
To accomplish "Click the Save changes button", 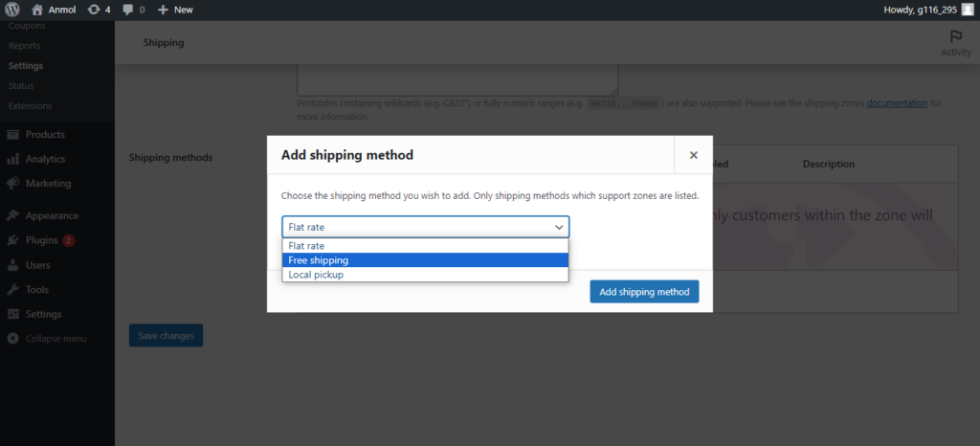I will point(167,335).
